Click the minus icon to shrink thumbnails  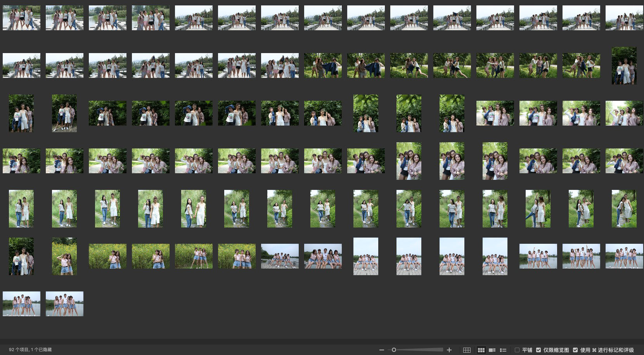coord(382,350)
